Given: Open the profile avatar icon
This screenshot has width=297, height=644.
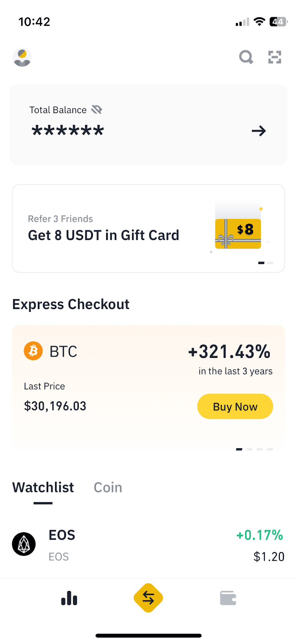Looking at the screenshot, I should point(22,57).
